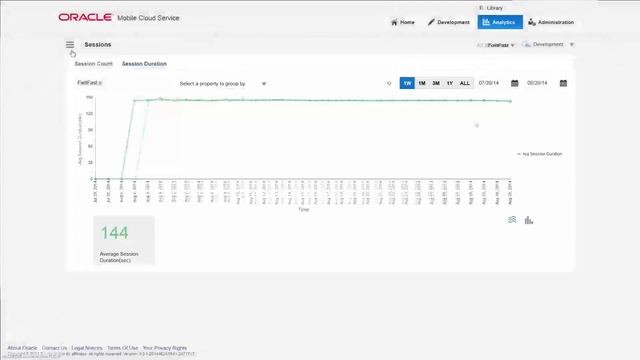Select the ALL time range

[x=465, y=83]
